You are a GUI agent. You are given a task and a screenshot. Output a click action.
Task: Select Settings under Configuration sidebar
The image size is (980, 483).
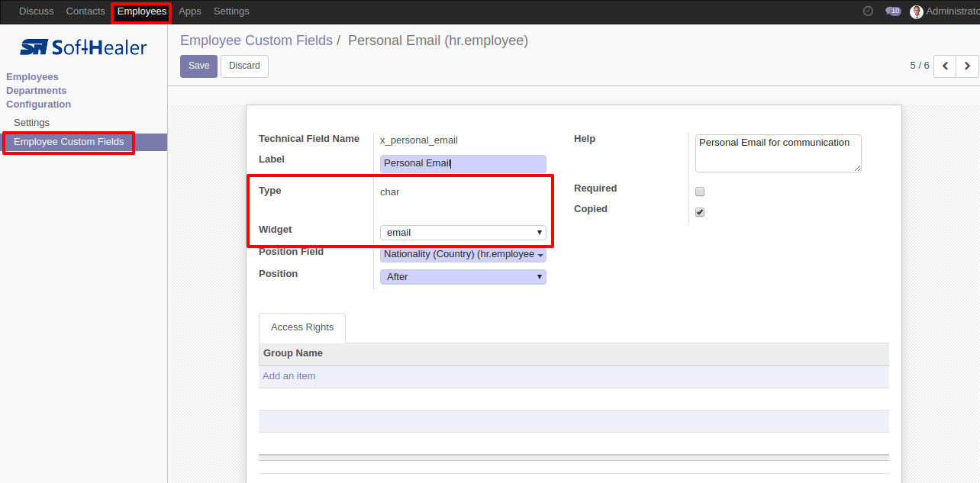[x=31, y=123]
